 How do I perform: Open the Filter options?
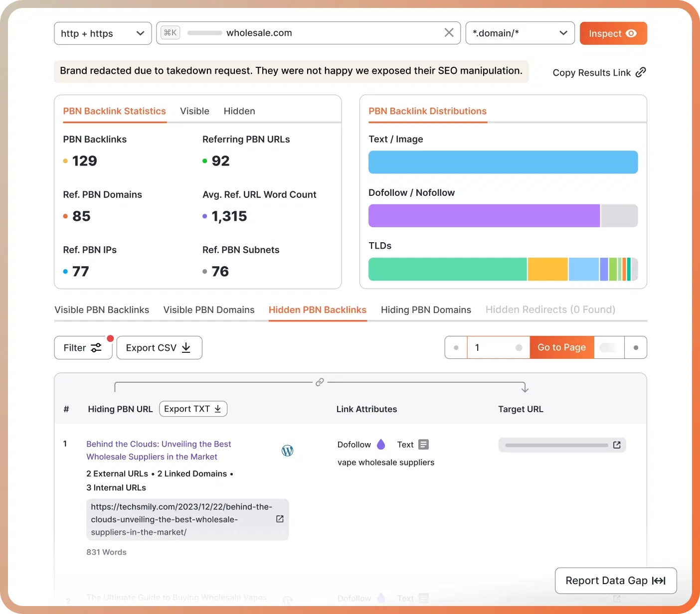83,348
